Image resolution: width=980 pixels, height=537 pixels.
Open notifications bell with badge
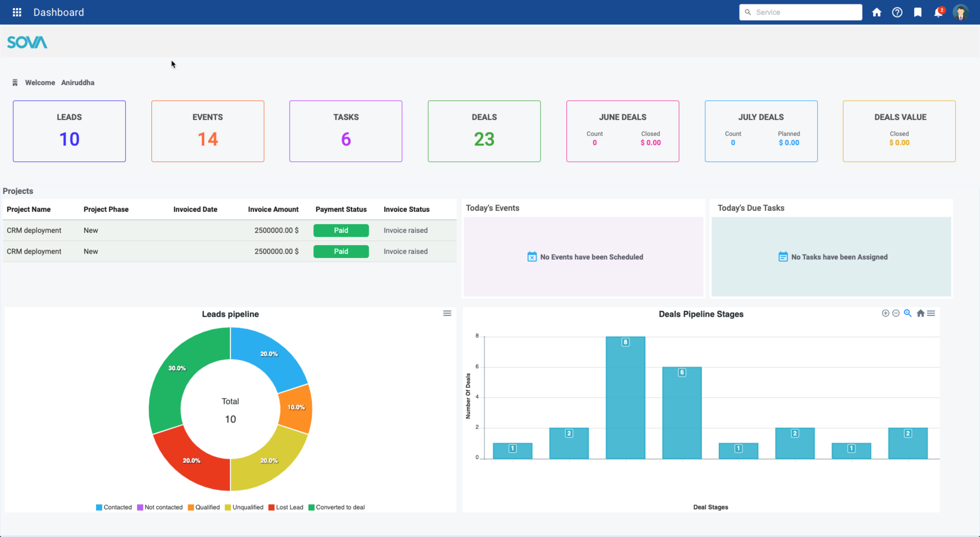(939, 12)
